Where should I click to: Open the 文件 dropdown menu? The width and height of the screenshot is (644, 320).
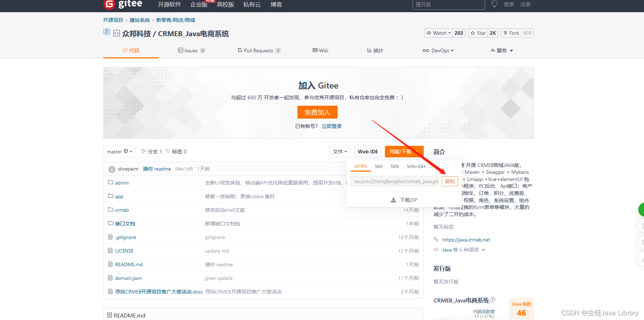pyautogui.click(x=340, y=152)
